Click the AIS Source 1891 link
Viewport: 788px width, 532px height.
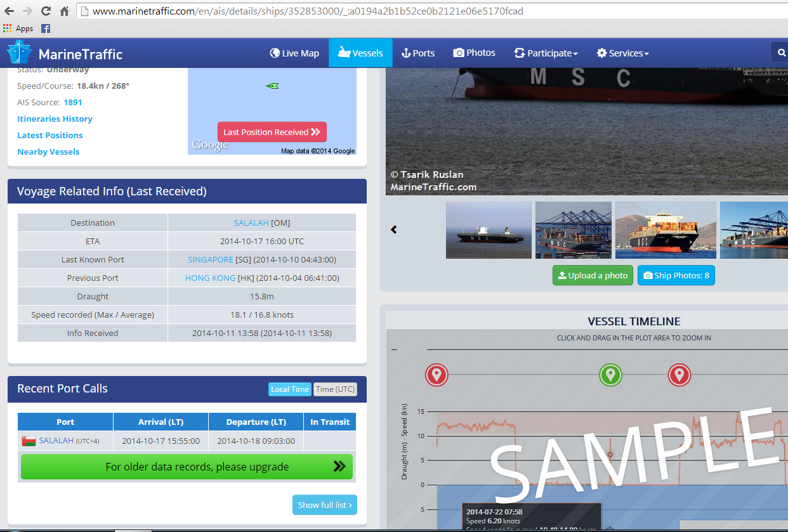(73, 102)
